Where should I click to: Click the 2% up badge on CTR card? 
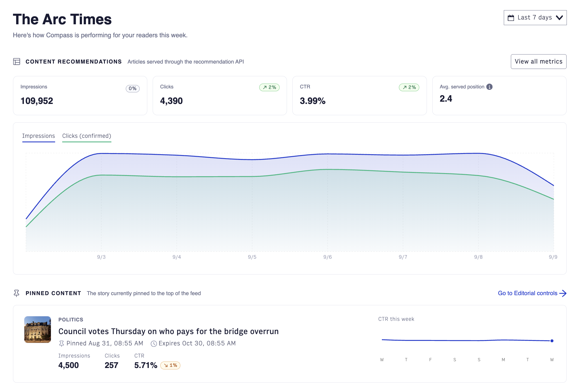pyautogui.click(x=409, y=87)
